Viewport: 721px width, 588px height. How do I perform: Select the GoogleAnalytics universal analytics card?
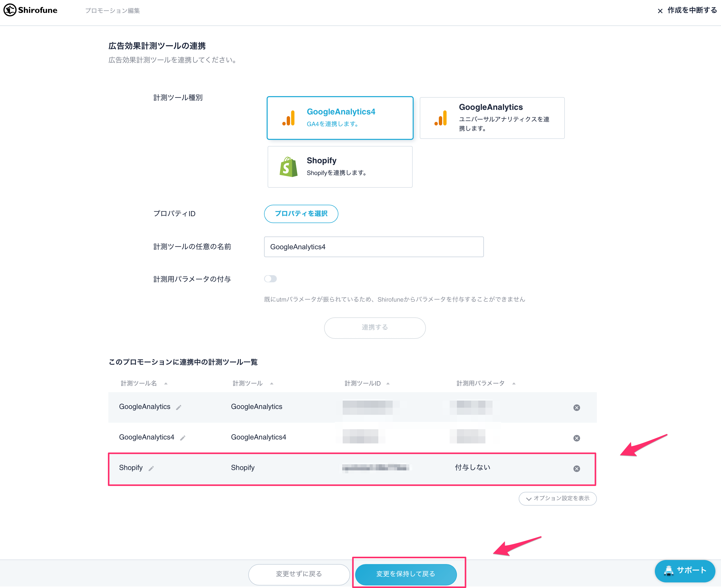(492, 118)
